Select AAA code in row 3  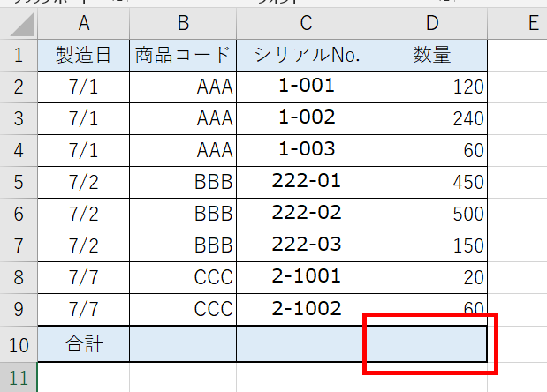[183, 118]
